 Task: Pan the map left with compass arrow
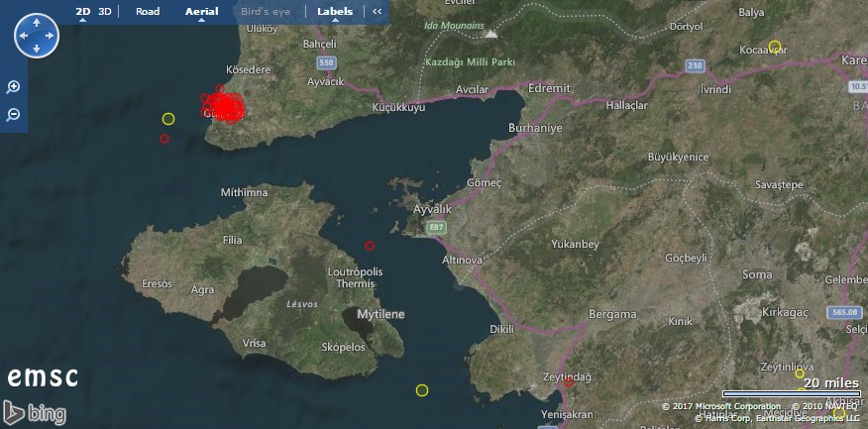[x=23, y=37]
